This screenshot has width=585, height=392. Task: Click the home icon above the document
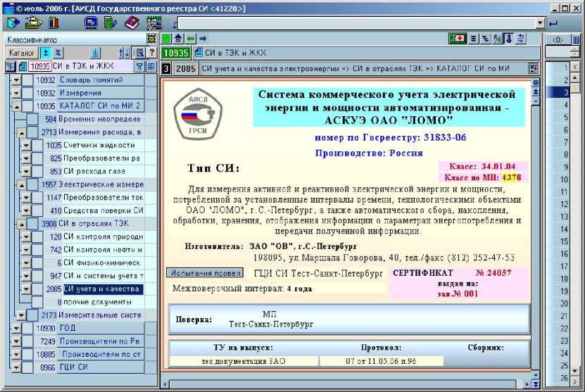pyautogui.click(x=178, y=38)
